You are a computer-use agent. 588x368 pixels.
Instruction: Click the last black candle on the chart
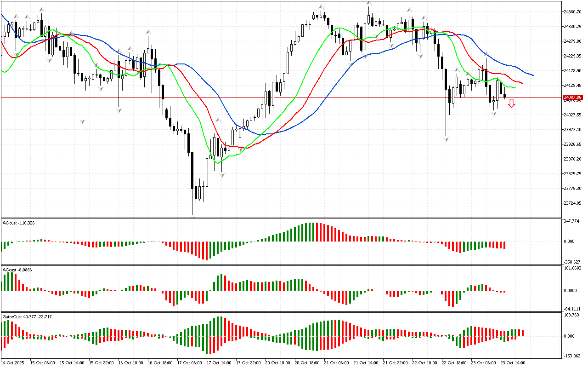pyautogui.click(x=505, y=96)
